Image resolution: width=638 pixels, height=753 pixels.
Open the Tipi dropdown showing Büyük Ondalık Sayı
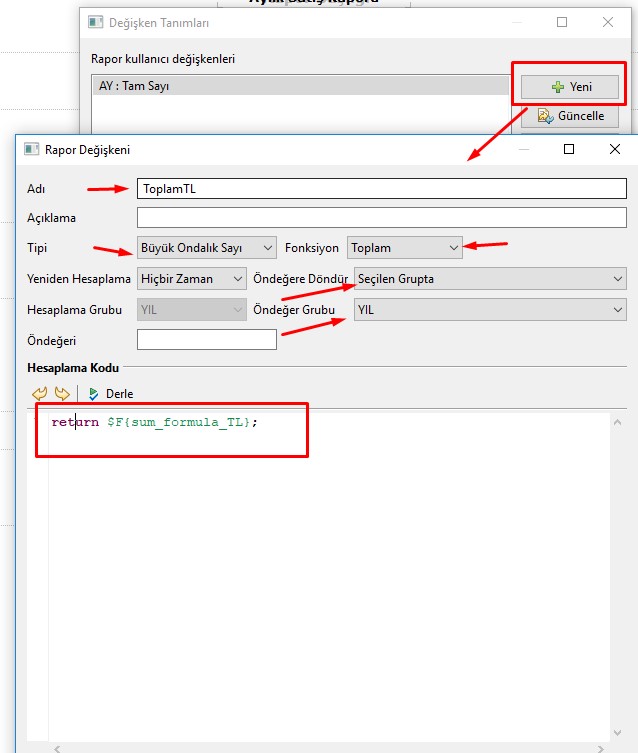pos(207,247)
